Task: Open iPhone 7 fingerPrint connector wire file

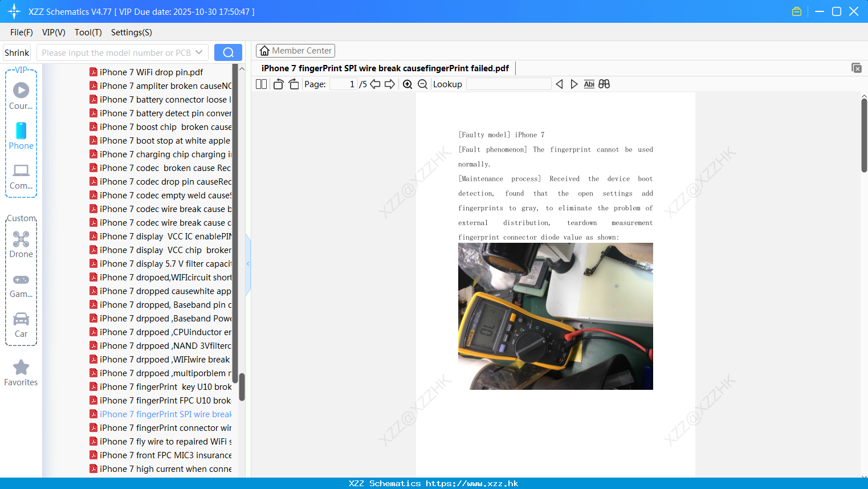Action: click(166, 427)
